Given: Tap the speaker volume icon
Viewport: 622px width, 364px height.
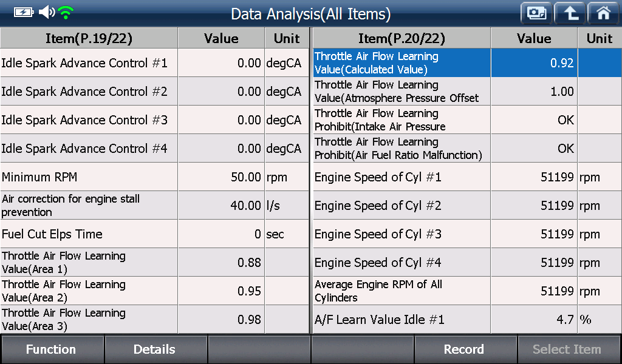Looking at the screenshot, I should [x=47, y=12].
